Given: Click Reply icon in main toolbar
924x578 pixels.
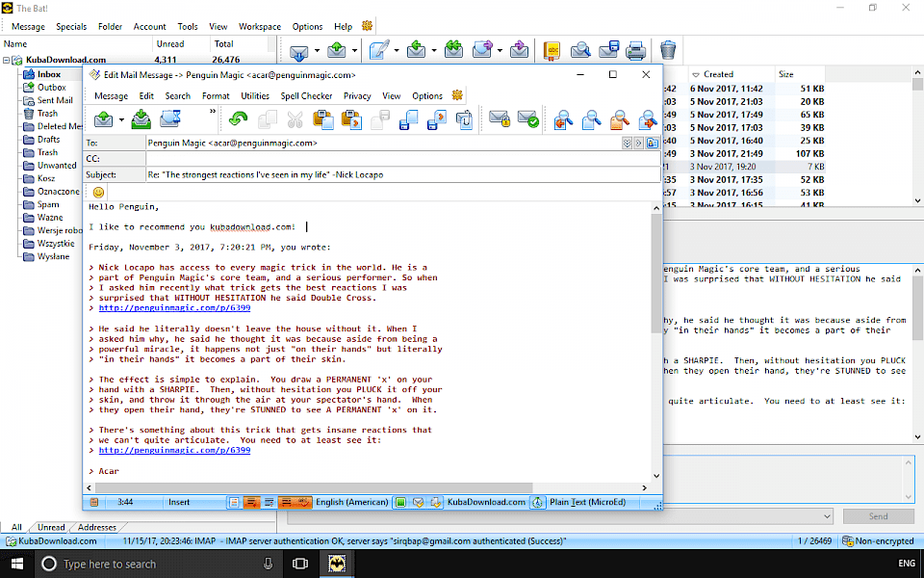Looking at the screenshot, I should coord(416,51).
